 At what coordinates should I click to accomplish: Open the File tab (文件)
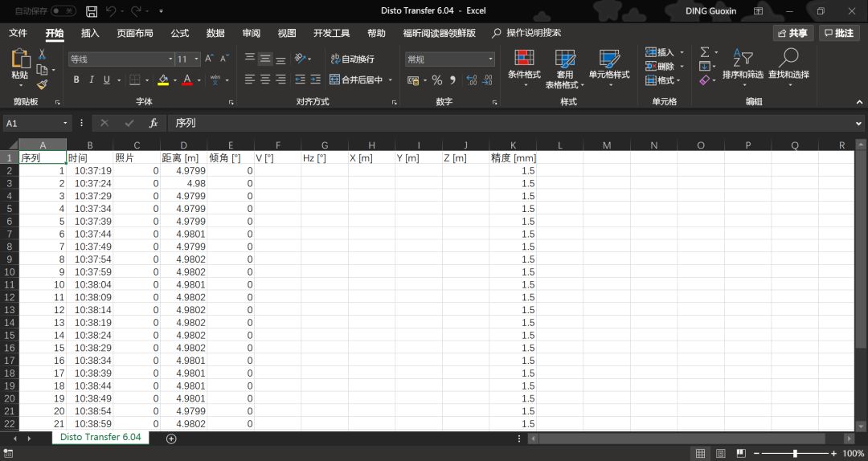[x=18, y=33]
